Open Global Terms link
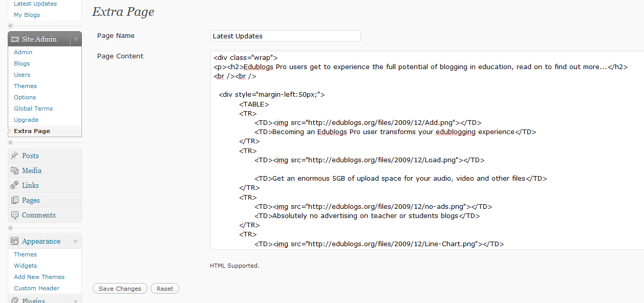Screen dimensions: 644x303 point(33,109)
